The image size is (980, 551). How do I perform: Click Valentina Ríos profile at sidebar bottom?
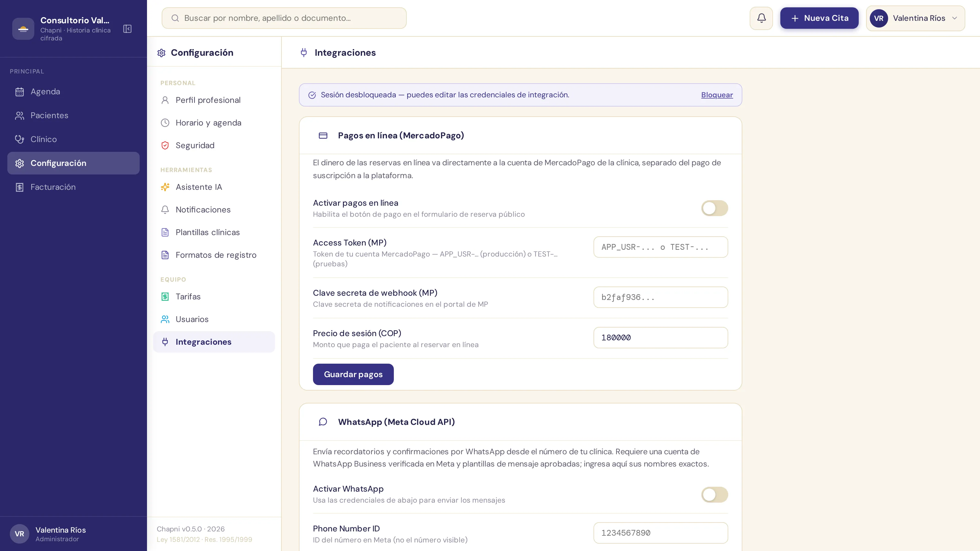point(73,534)
